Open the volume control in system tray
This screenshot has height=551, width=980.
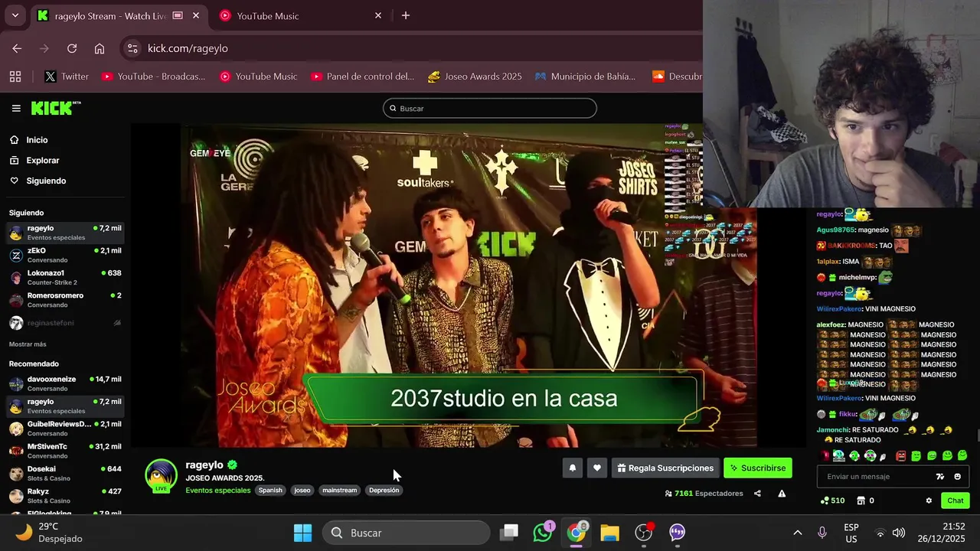(899, 533)
